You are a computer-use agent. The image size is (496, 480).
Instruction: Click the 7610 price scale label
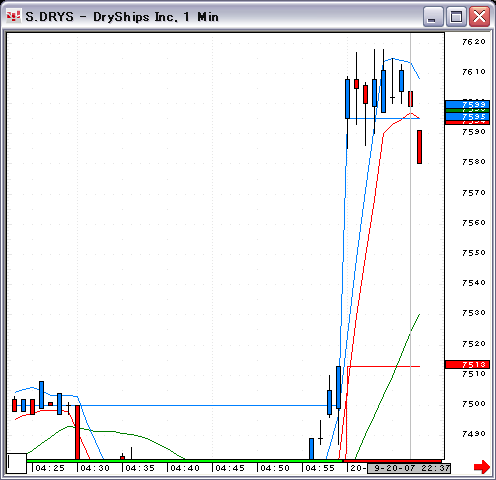(x=474, y=72)
